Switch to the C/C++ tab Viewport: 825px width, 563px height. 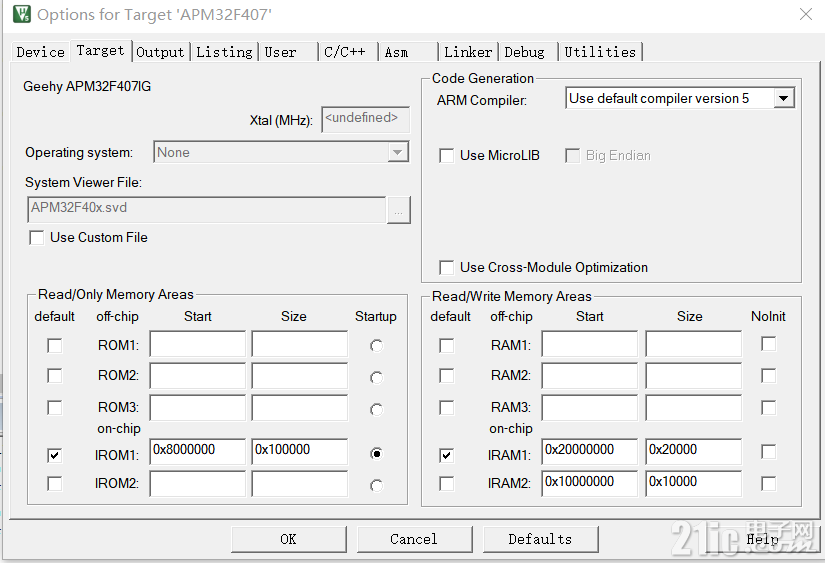[348, 52]
